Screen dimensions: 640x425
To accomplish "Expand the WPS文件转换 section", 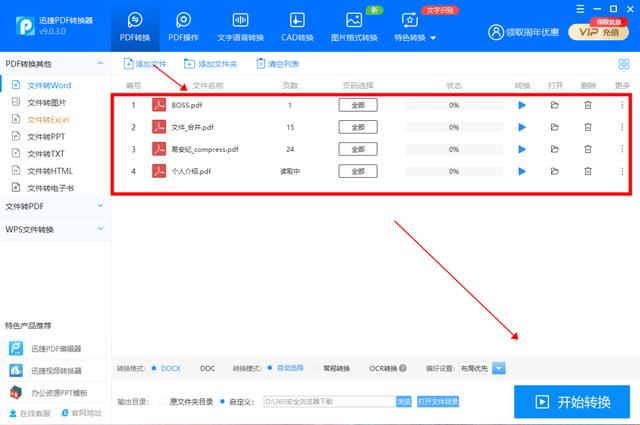I will [x=55, y=229].
